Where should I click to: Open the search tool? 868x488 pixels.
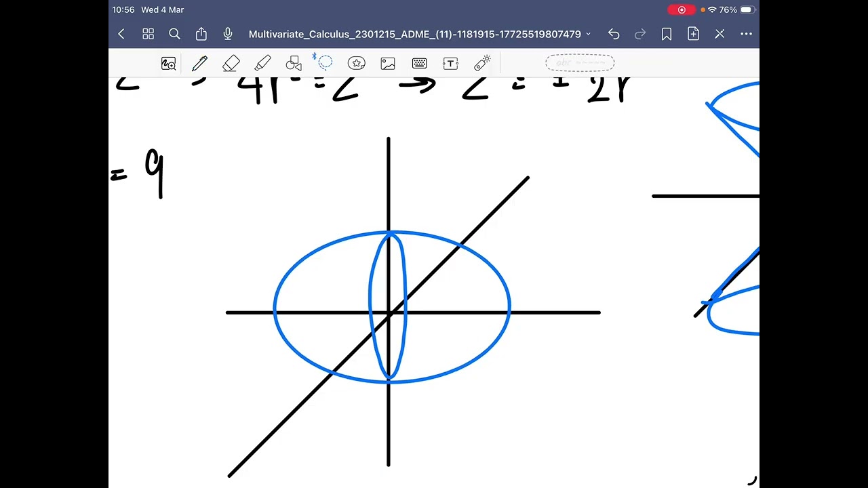point(174,34)
